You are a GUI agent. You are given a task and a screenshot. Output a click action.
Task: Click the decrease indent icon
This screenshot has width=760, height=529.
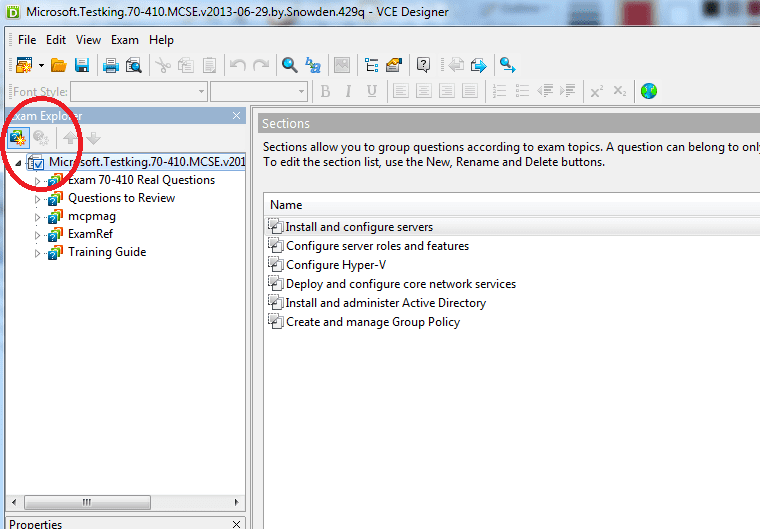pos(545,91)
